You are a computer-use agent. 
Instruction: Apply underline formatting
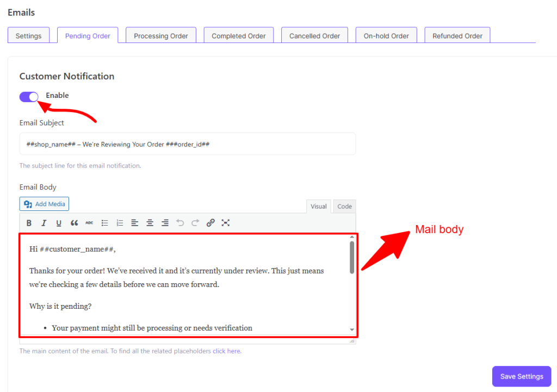[x=59, y=222]
